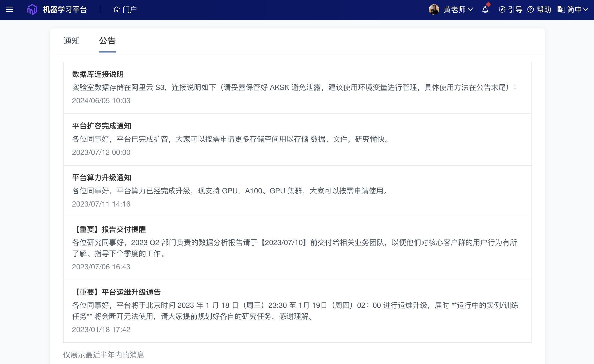The image size is (594, 364).
Task: Open the notification bell icon
Action: (x=485, y=10)
